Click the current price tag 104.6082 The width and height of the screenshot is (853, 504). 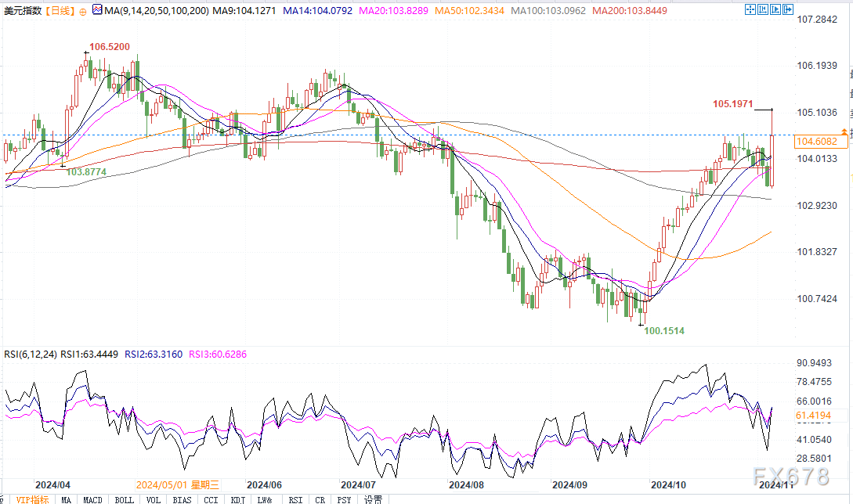click(x=821, y=142)
